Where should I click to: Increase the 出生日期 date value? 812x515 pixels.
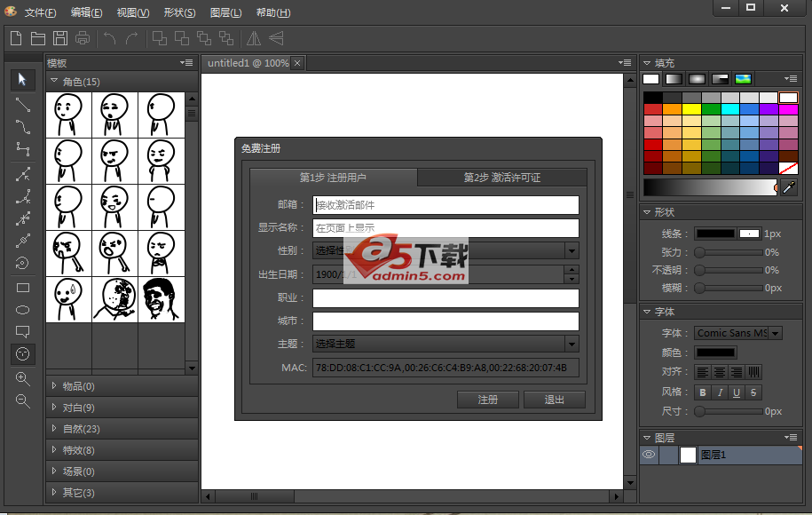(572, 269)
